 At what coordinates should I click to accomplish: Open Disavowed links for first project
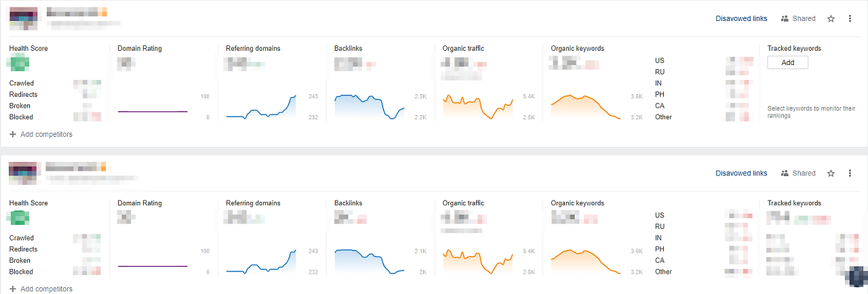tap(741, 19)
